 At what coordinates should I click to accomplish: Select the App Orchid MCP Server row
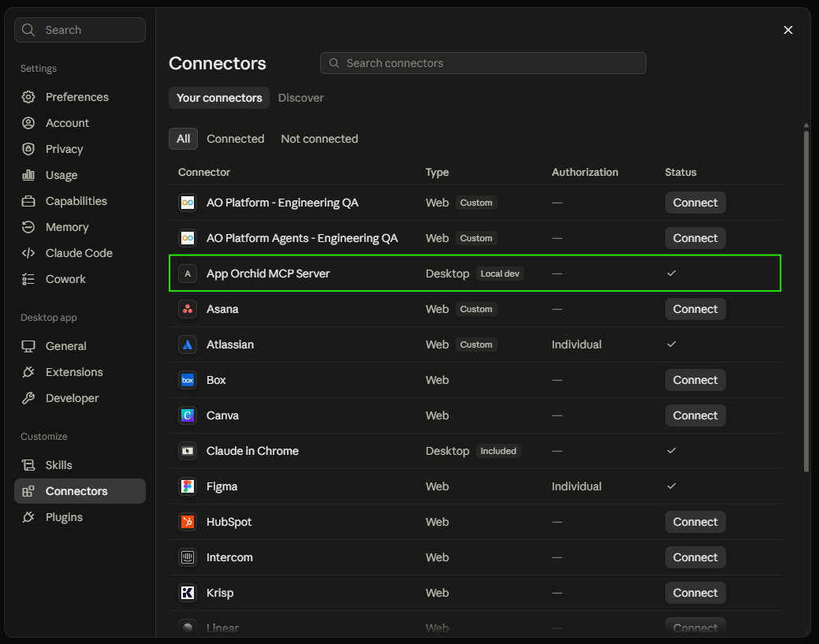coord(475,274)
